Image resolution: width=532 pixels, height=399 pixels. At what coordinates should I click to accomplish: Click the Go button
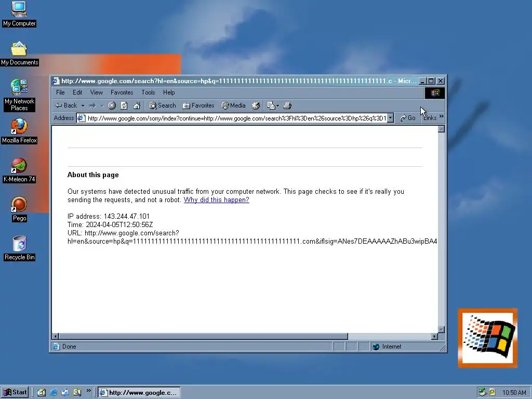[x=407, y=118]
